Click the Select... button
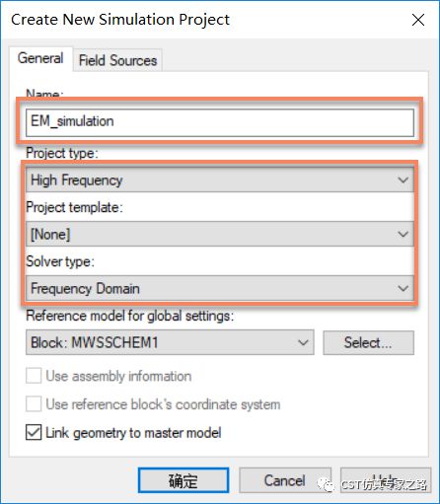 pos(368,342)
